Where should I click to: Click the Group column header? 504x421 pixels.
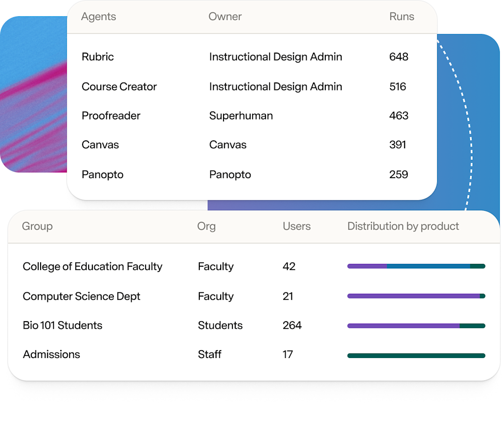[x=37, y=227]
